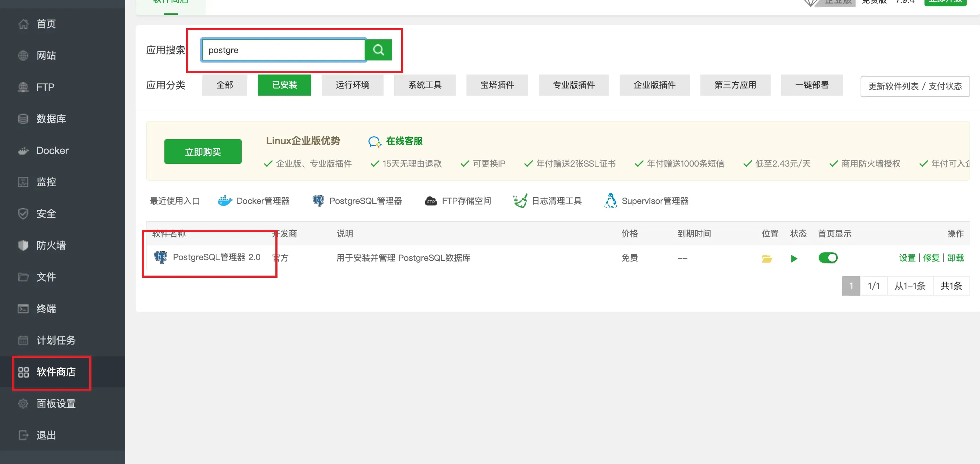Open the PostgreSQL install folder location icon

click(766, 258)
